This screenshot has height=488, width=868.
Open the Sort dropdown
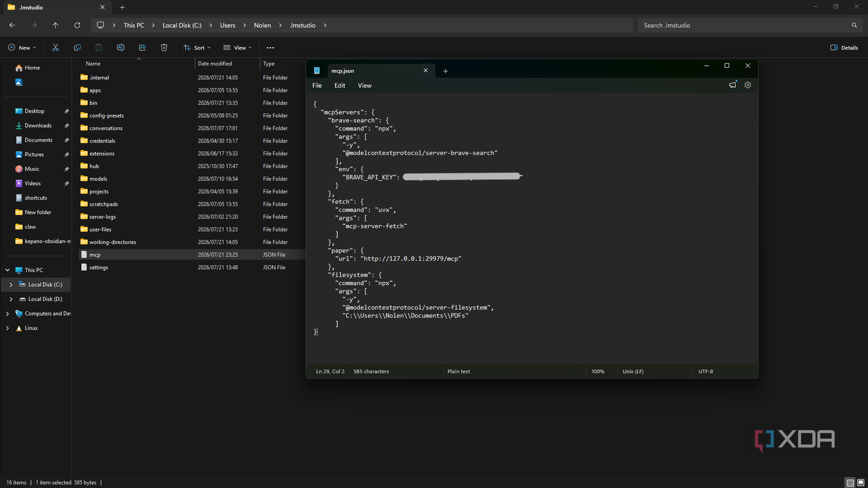(197, 48)
